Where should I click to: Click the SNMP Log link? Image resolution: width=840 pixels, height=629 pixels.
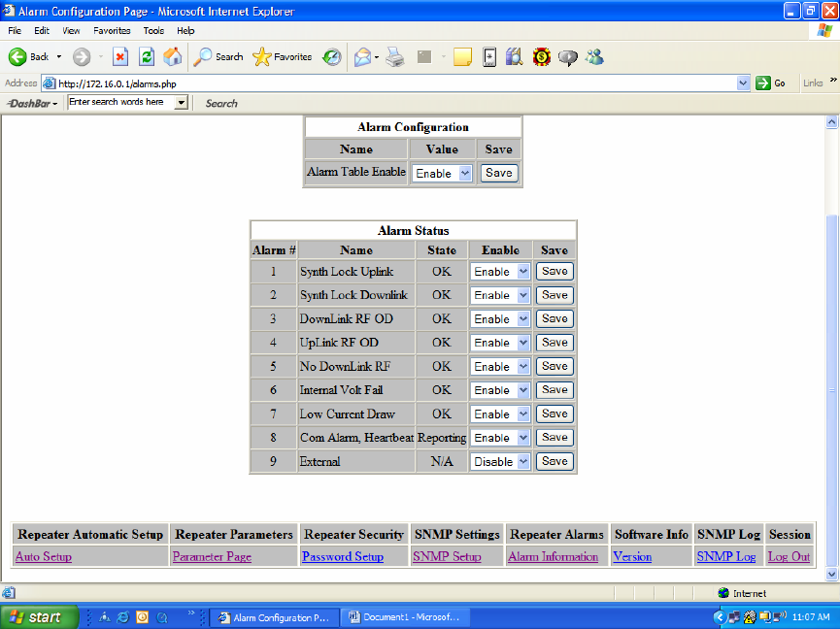click(725, 557)
